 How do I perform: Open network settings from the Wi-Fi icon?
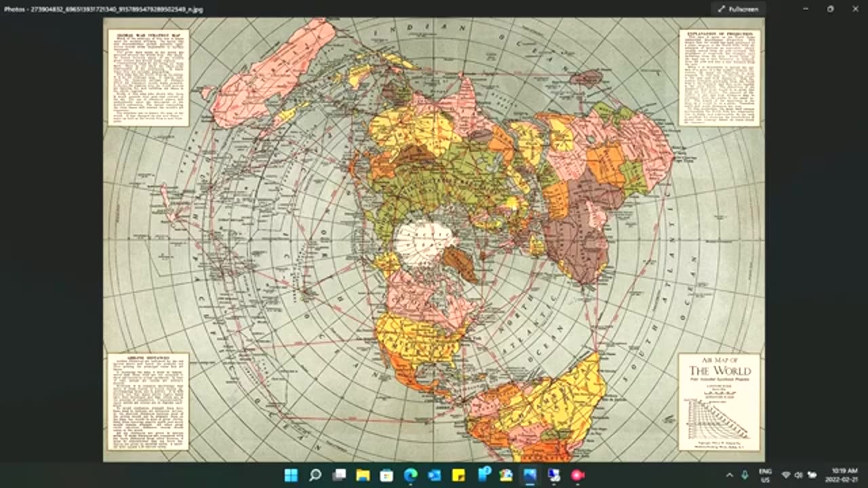786,475
